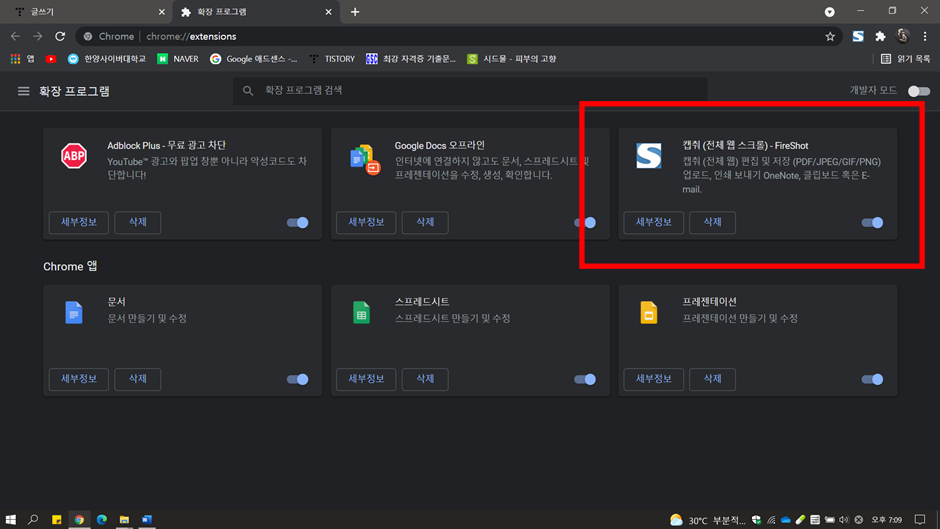Click the Adblock Plus ABP icon

pyautogui.click(x=74, y=156)
